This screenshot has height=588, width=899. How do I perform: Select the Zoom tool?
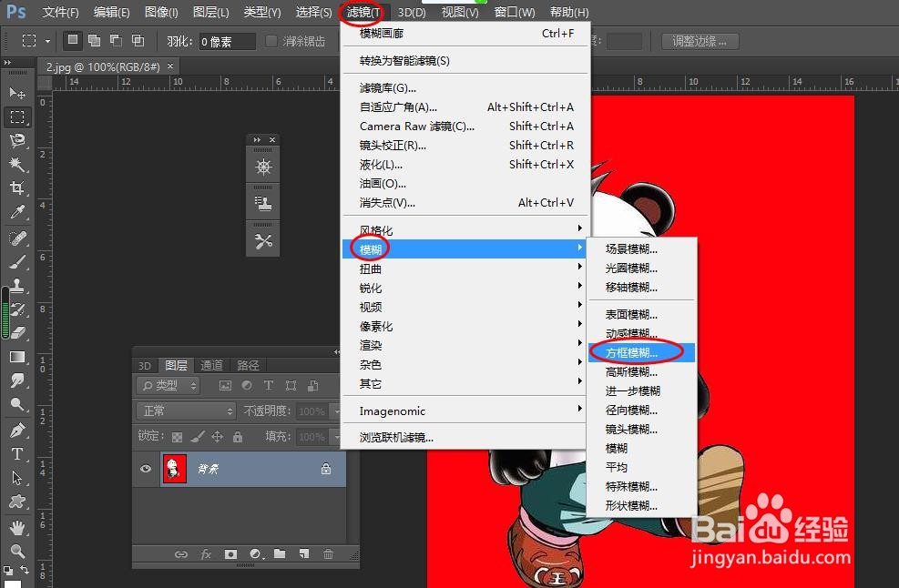click(x=17, y=551)
